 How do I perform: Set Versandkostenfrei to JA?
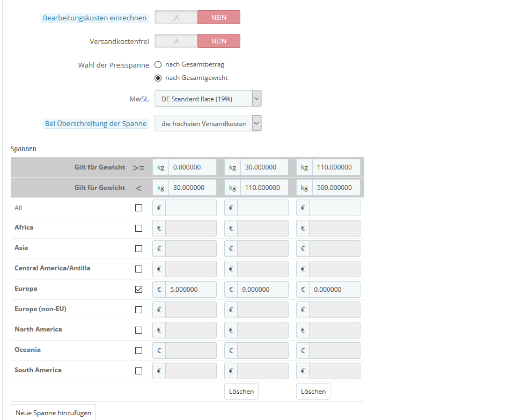pos(176,41)
